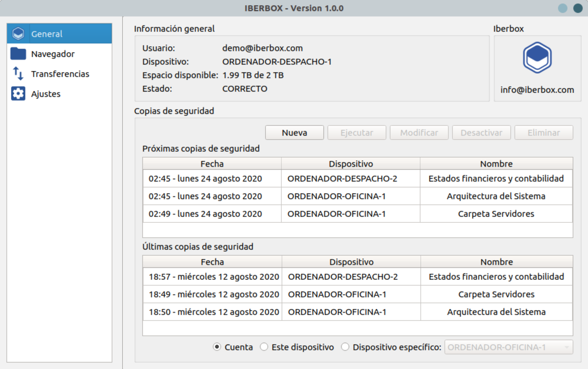The height and width of the screenshot is (369, 588).
Task: Select the Cuenta radio button
Action: coord(217,347)
